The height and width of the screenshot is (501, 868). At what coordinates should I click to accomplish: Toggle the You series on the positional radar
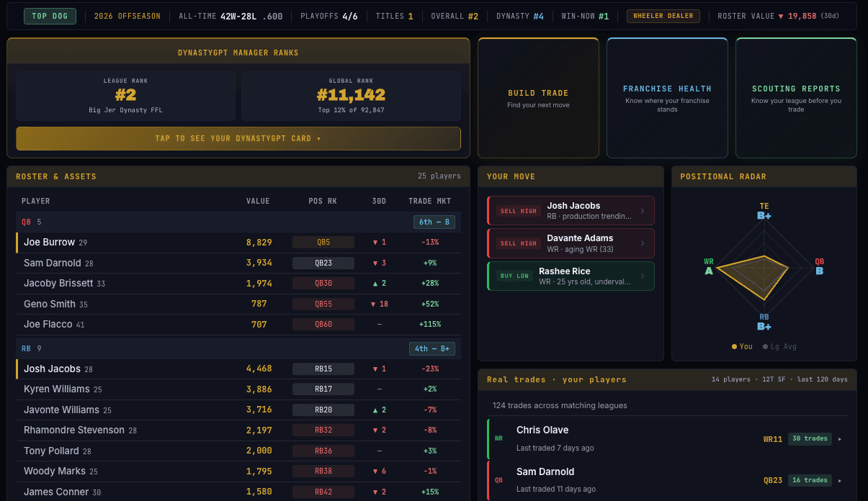pyautogui.click(x=741, y=346)
